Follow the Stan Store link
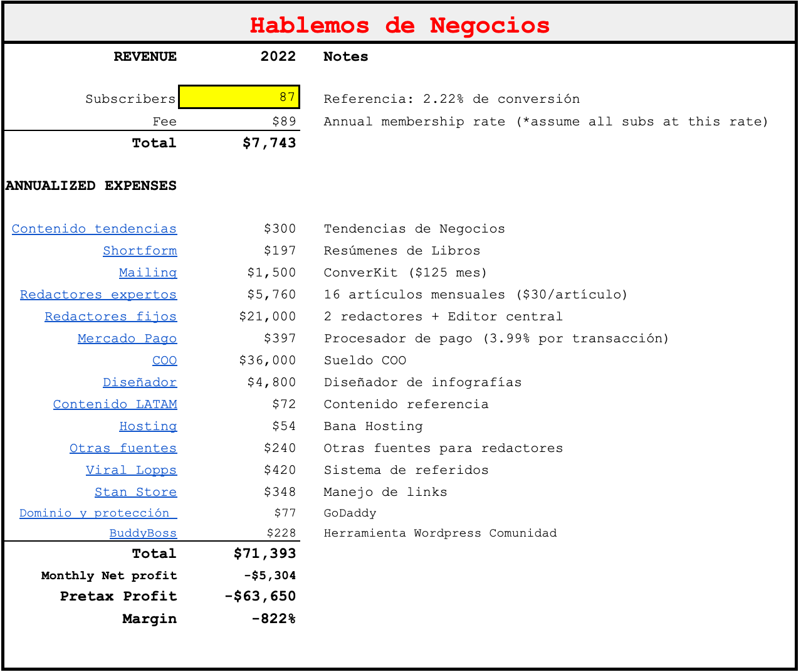The height and width of the screenshot is (672, 801). pos(136,492)
